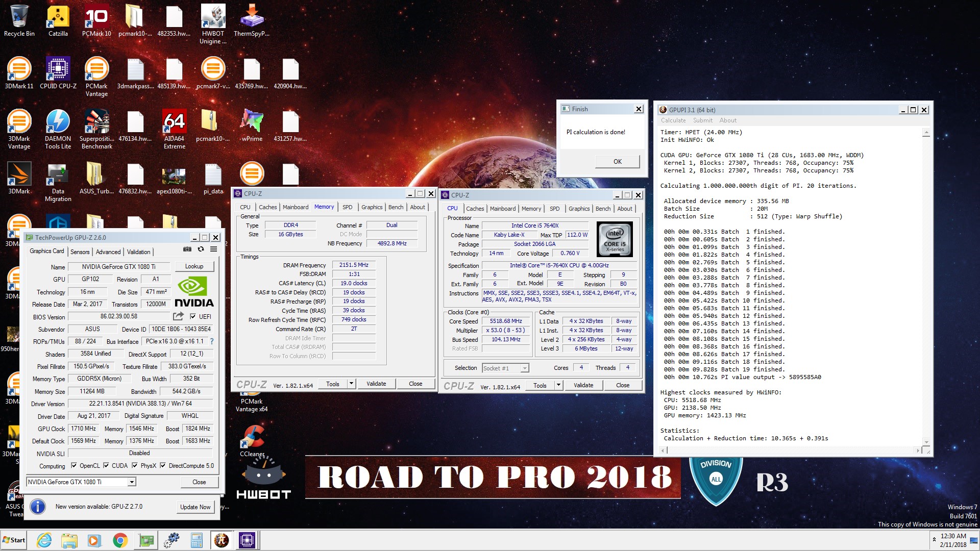The height and width of the screenshot is (551, 980).
Task: Open PCMark Vantage desktop shortcut
Action: pyautogui.click(x=96, y=77)
